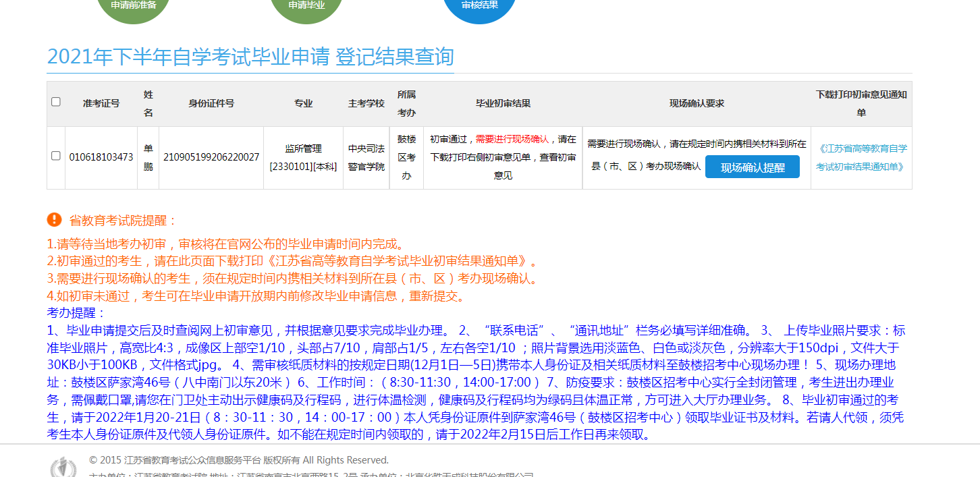Click the 现场确认要求 column header
The image size is (980, 477).
(697, 103)
